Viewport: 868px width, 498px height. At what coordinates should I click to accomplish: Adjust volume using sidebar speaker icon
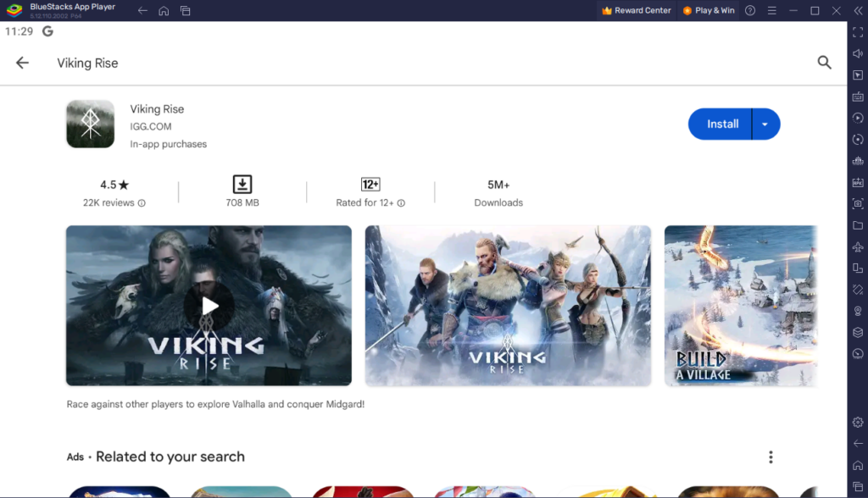pyautogui.click(x=857, y=53)
